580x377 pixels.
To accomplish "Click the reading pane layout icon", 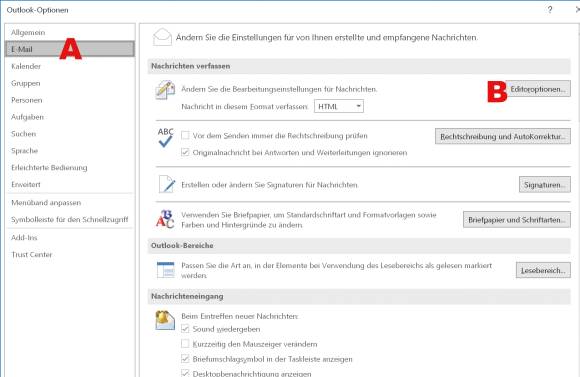I will click(165, 270).
